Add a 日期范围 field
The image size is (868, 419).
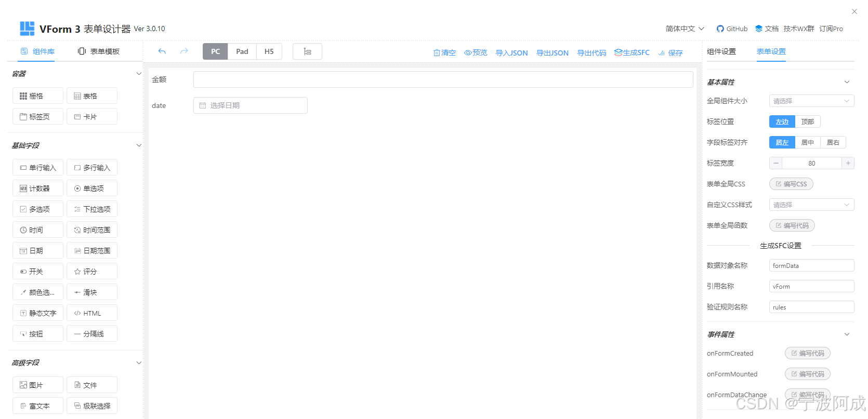click(92, 250)
